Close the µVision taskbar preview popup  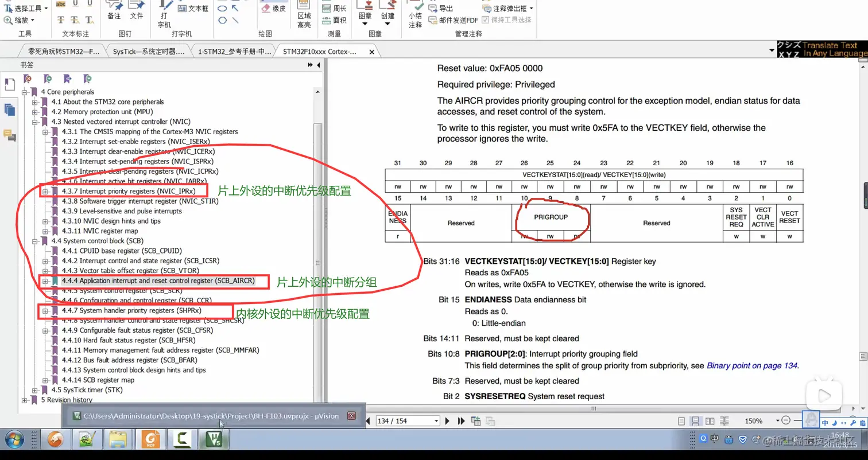pyautogui.click(x=352, y=416)
